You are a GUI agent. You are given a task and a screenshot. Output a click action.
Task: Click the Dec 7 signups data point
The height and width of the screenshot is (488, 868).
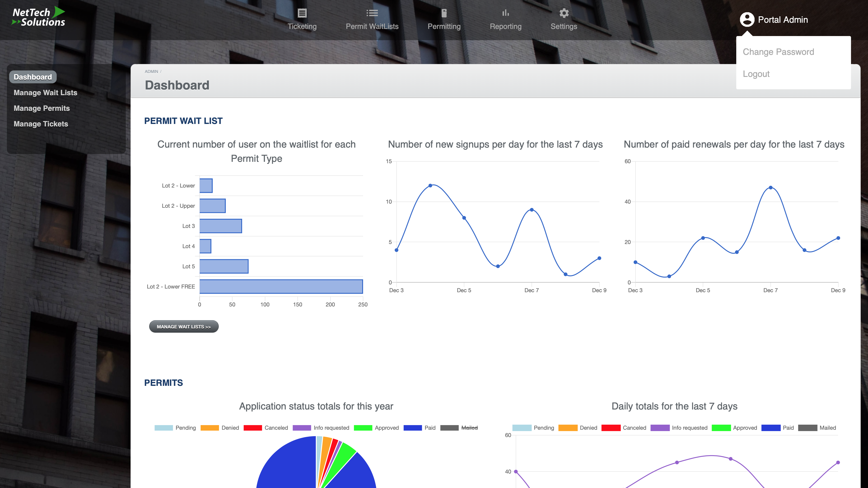[532, 210]
